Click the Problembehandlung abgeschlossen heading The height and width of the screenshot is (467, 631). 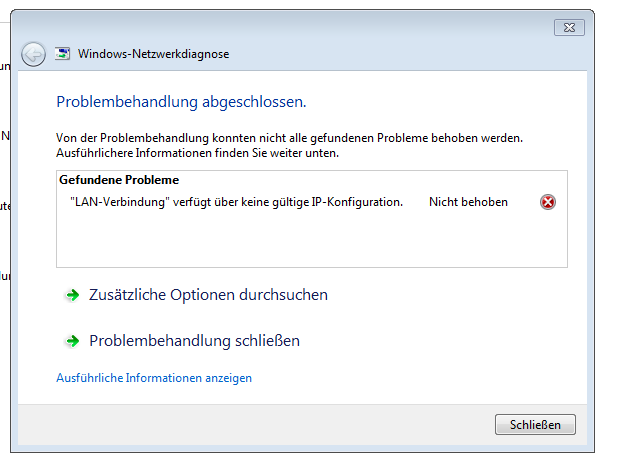[x=181, y=102]
